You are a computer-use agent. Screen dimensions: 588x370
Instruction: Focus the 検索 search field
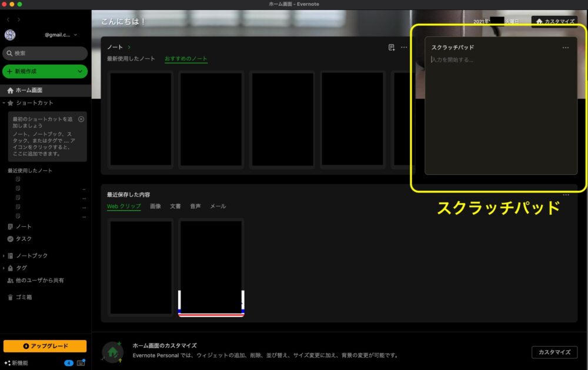point(45,53)
